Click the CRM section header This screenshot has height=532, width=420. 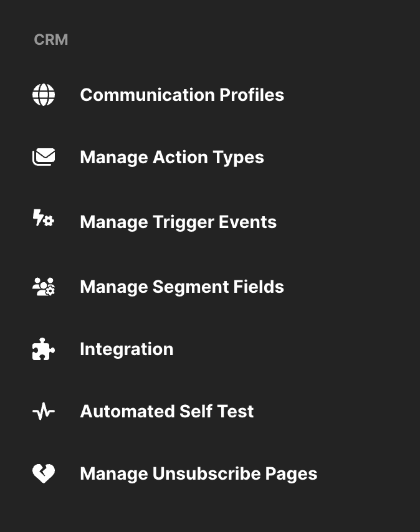51,40
